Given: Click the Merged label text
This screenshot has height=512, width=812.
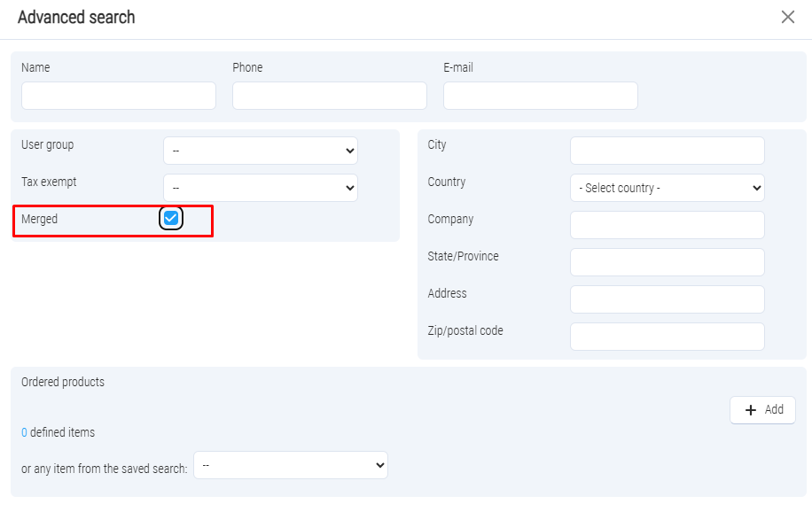Looking at the screenshot, I should point(39,219).
